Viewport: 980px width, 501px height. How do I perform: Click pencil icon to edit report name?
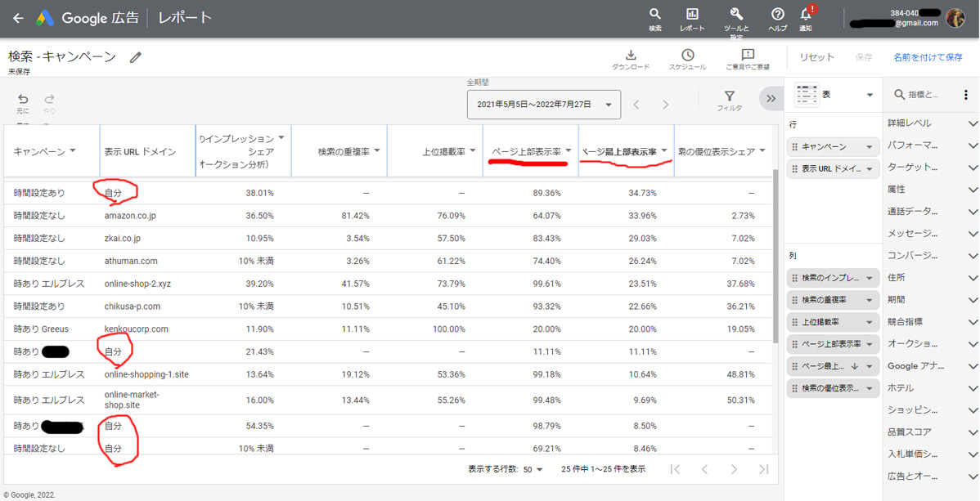[136, 57]
